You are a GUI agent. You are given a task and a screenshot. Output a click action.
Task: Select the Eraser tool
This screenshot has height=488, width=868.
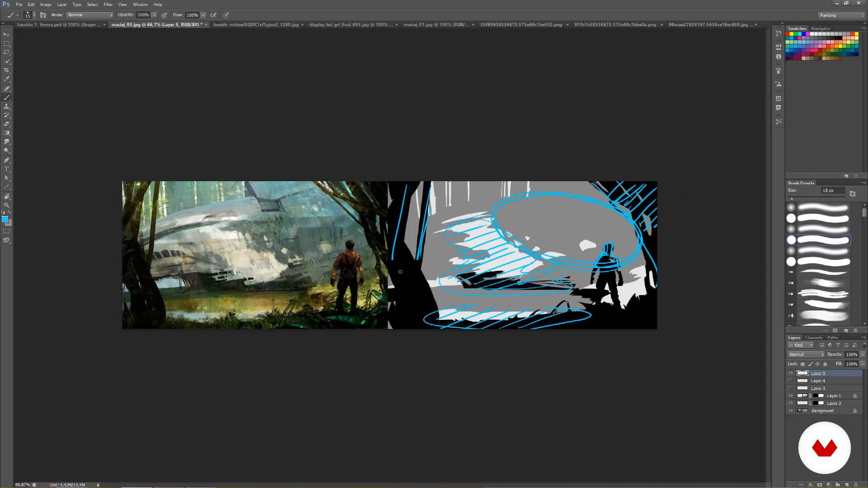pos(6,124)
